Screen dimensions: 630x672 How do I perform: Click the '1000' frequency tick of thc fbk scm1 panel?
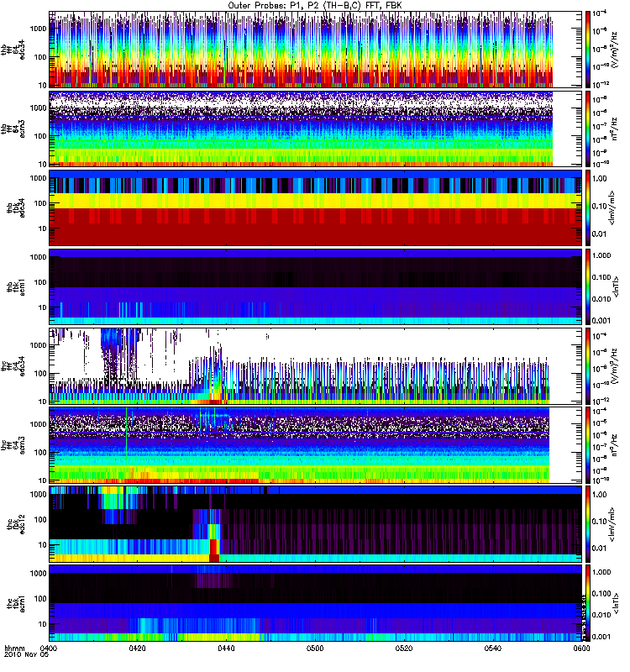[x=38, y=574]
